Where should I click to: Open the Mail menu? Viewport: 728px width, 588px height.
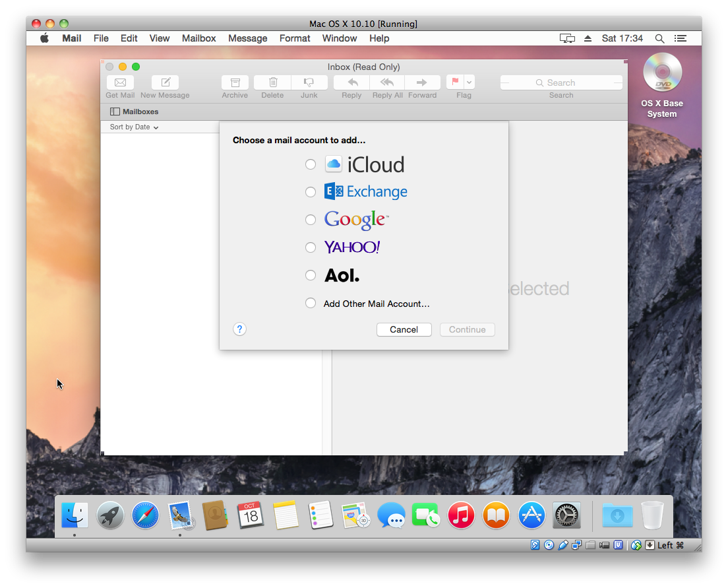(71, 38)
